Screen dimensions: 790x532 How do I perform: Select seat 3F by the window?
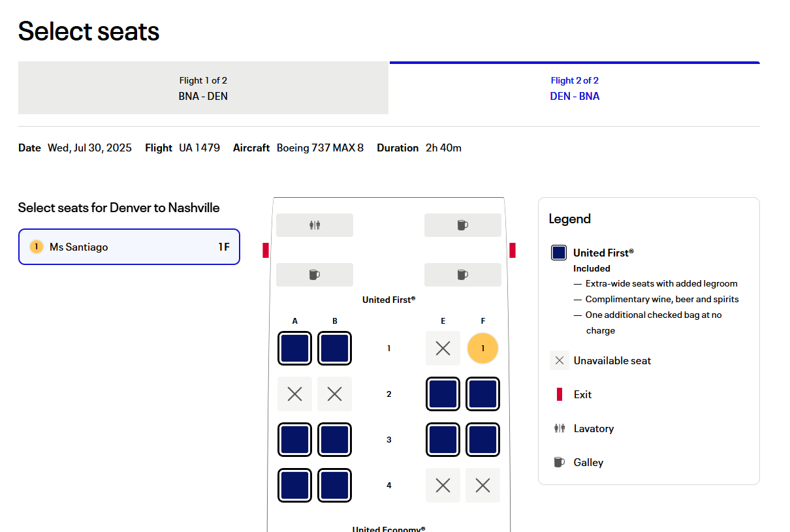coord(483,440)
